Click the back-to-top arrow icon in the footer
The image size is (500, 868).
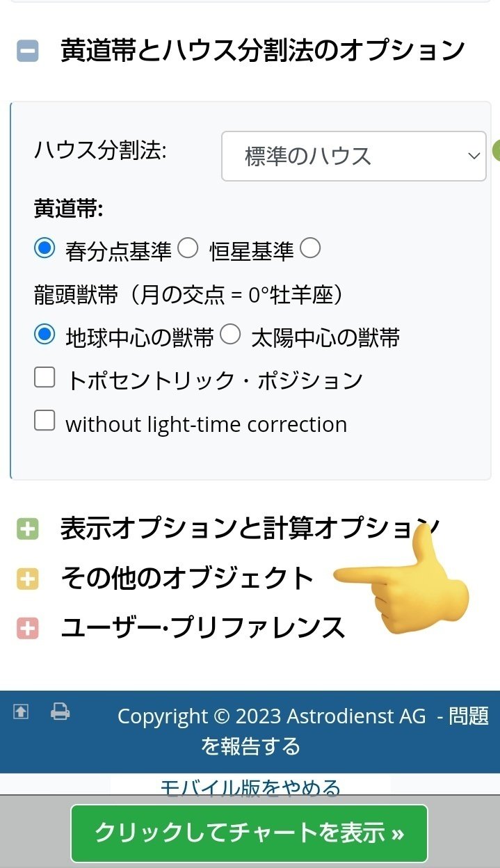click(20, 713)
